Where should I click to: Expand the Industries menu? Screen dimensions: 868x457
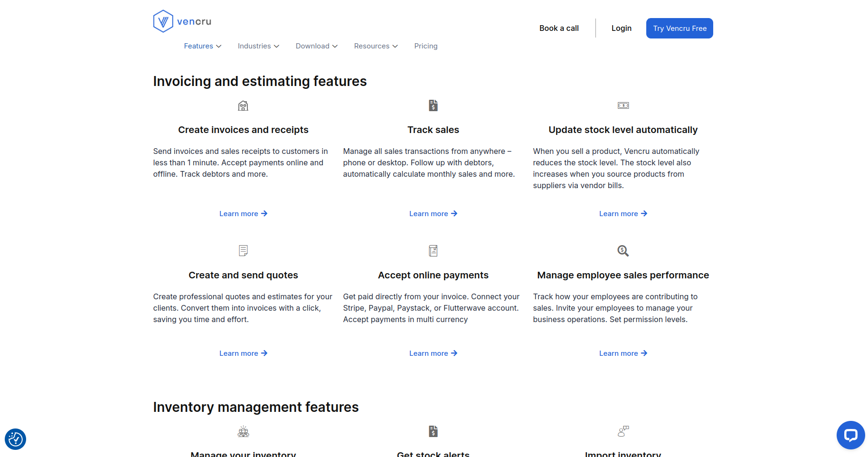[258, 46]
